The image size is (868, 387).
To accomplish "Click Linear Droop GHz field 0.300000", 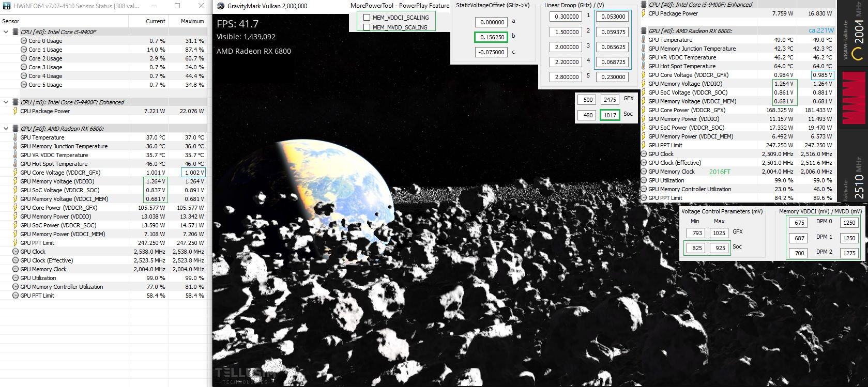I will [x=566, y=17].
